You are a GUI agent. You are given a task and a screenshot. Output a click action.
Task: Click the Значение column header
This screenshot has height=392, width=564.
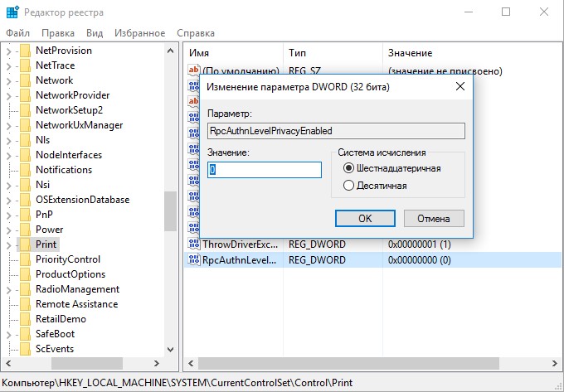point(472,53)
